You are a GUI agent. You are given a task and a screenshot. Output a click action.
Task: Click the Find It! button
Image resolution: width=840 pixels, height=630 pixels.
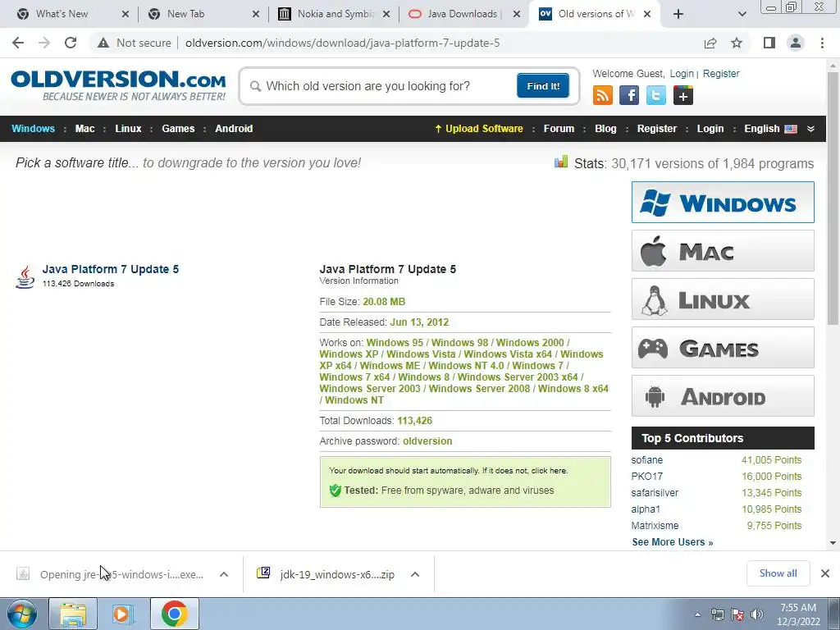point(543,85)
